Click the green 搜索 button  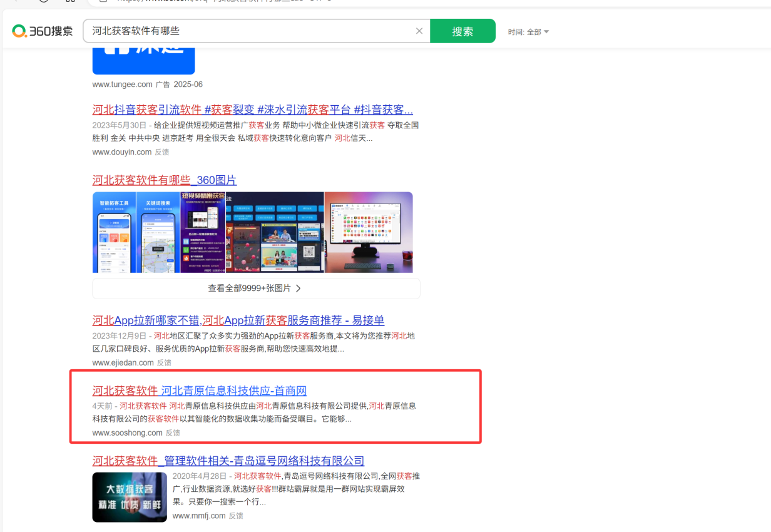(x=462, y=31)
